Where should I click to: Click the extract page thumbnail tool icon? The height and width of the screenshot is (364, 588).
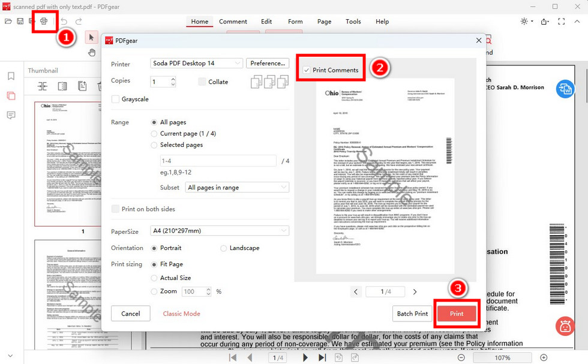click(x=82, y=86)
